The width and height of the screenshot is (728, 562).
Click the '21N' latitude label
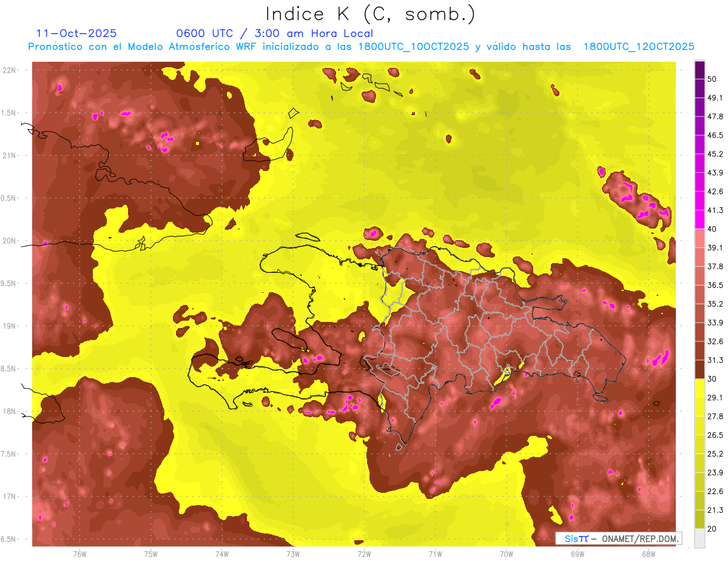click(x=10, y=155)
